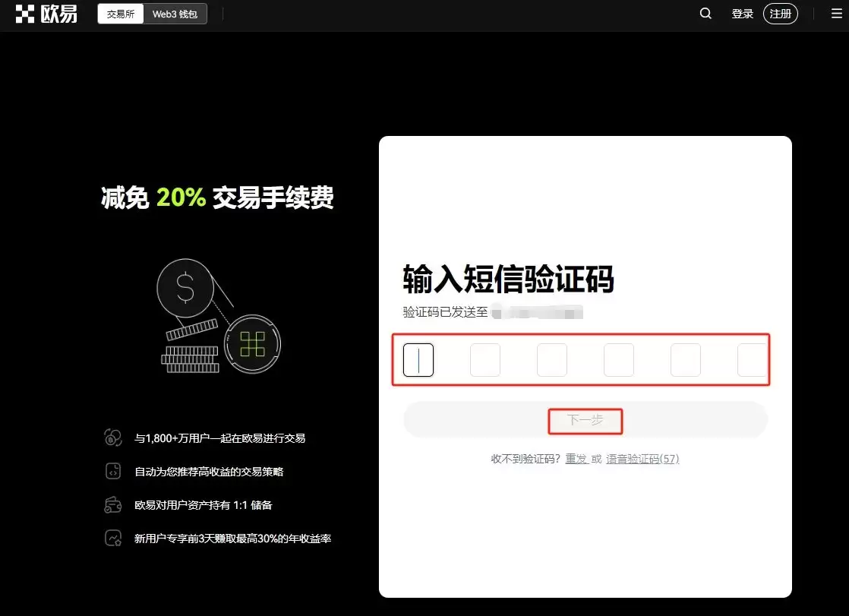Screen dimensions: 849x616
Task: Click the 交易策略 recommendation icon
Action: coord(112,471)
